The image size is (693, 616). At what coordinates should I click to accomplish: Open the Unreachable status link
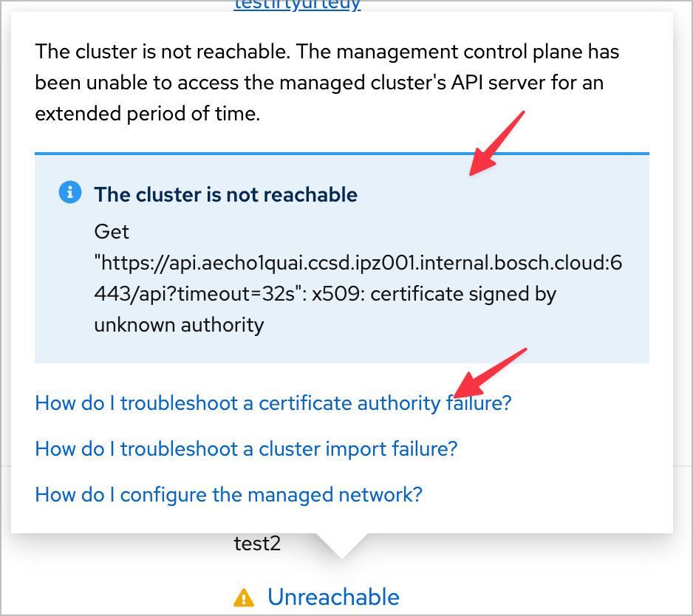tap(333, 597)
